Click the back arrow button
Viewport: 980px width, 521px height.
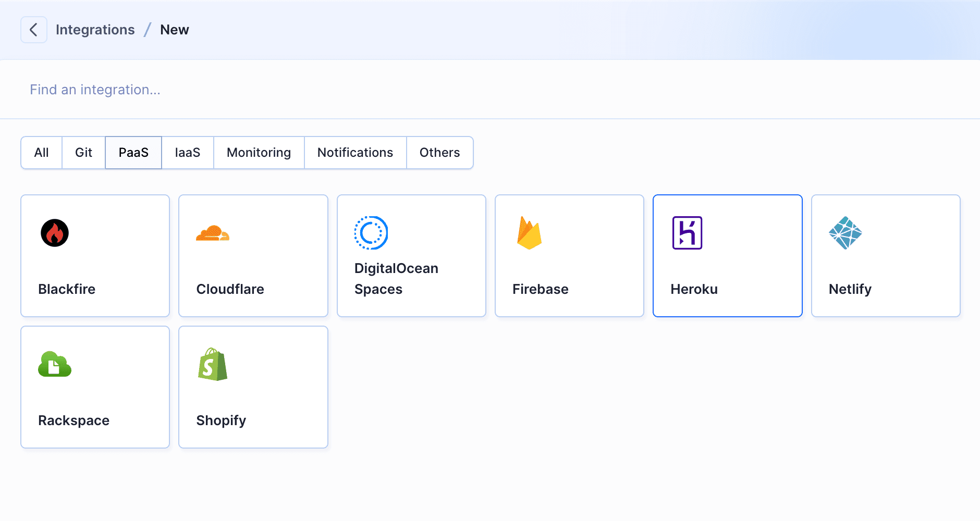click(34, 30)
